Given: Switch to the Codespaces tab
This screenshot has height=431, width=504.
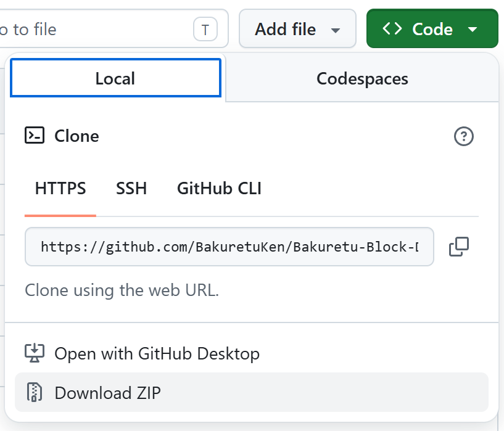Looking at the screenshot, I should point(362,79).
